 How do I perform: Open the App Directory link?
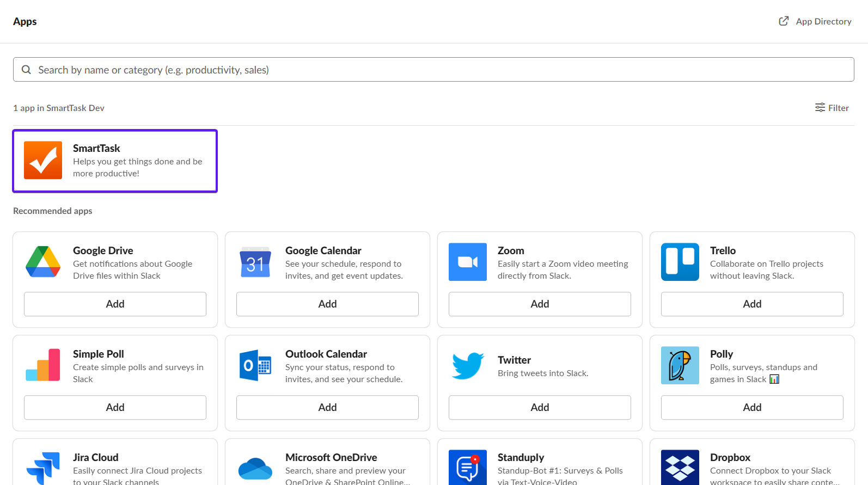click(815, 21)
